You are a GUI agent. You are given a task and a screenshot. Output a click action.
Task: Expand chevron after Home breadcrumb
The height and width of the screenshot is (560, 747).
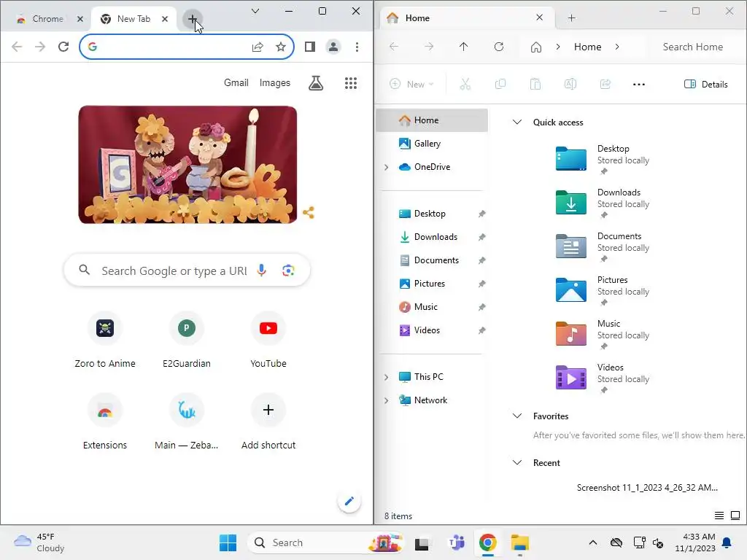617,47
